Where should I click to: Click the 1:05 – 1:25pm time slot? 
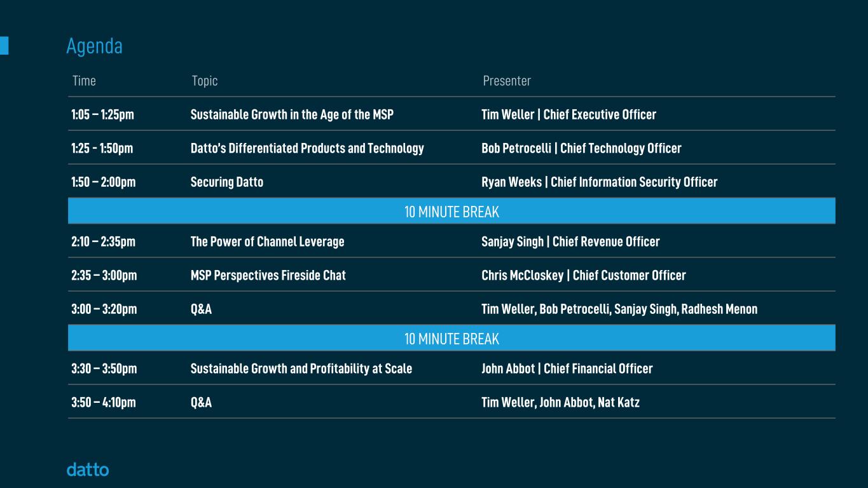coord(103,115)
